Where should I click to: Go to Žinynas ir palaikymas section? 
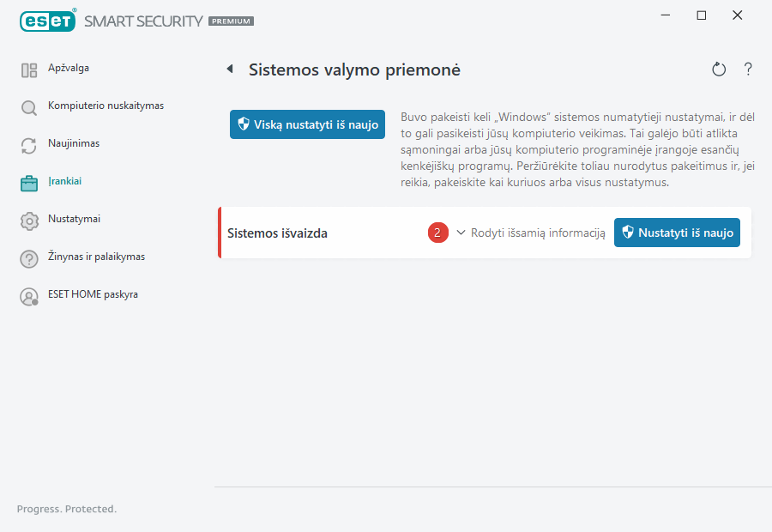tap(94, 257)
